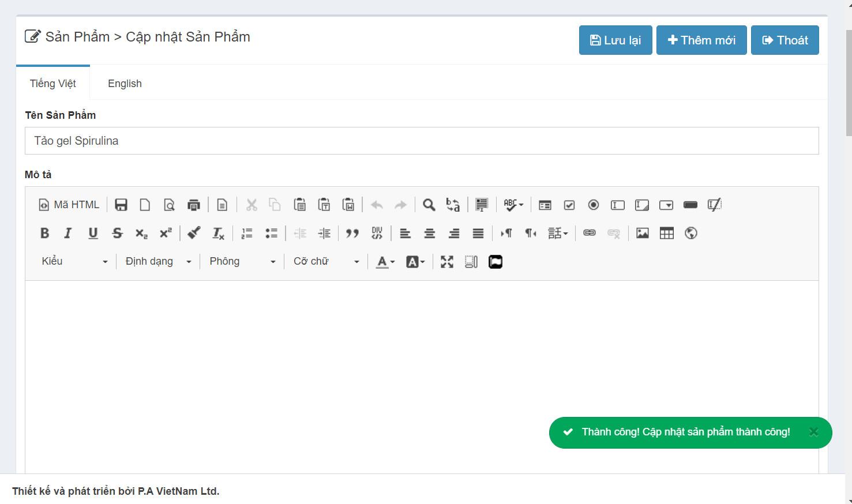Insert a textarea element
The width and height of the screenshot is (852, 504).
[x=642, y=205]
